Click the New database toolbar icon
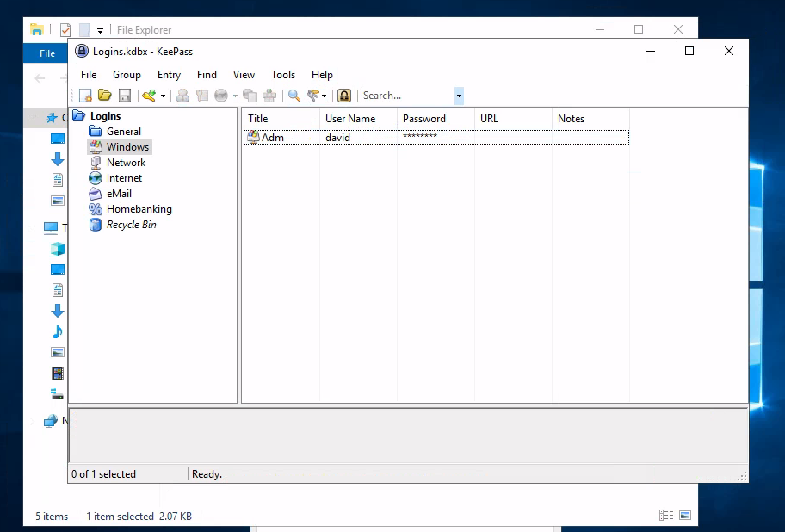785x532 pixels. click(x=86, y=96)
